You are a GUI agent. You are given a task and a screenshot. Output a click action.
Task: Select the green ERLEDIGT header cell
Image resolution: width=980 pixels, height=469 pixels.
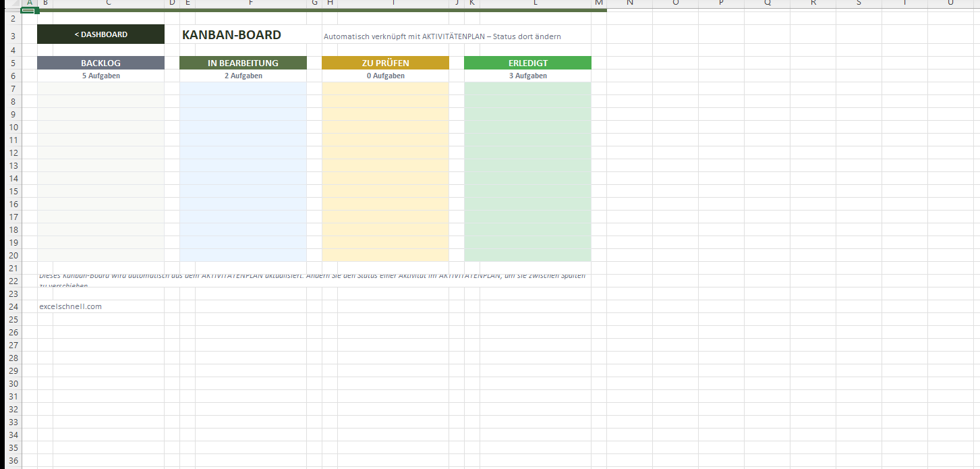[x=527, y=63]
